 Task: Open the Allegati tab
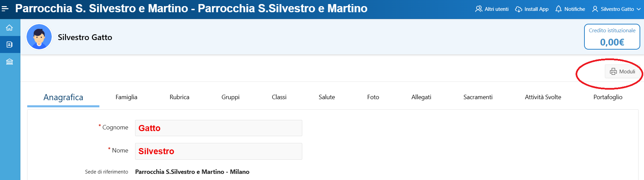421,97
